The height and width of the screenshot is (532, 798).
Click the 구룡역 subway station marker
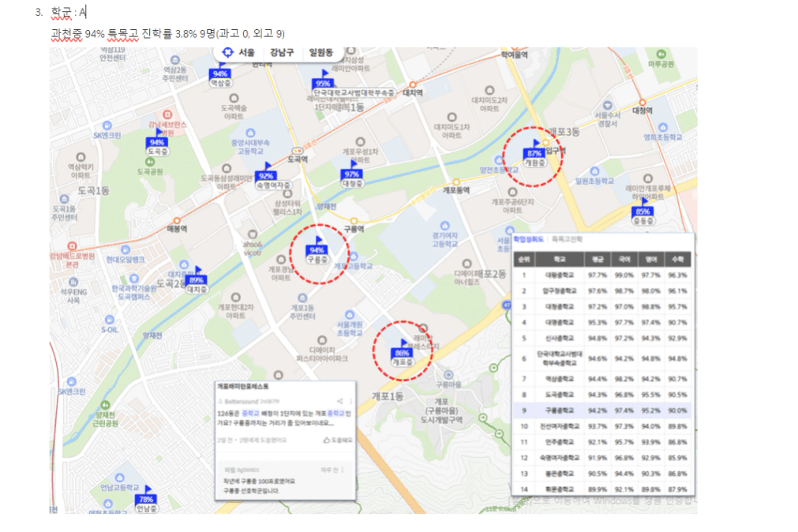pyautogui.click(x=354, y=222)
